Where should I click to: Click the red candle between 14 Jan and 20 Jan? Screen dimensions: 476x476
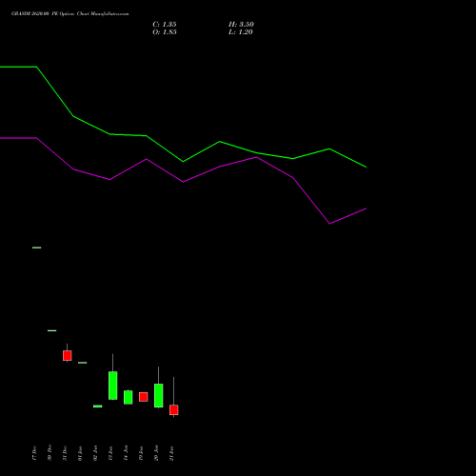click(144, 397)
